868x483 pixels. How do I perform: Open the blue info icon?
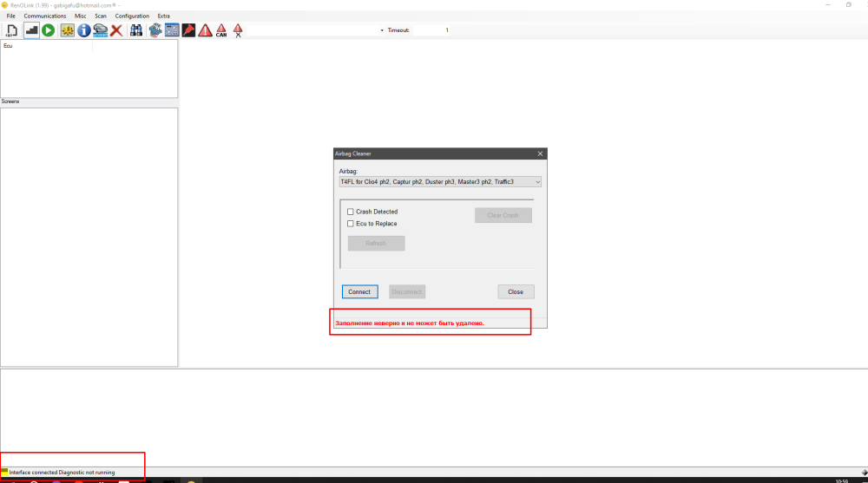coord(83,30)
